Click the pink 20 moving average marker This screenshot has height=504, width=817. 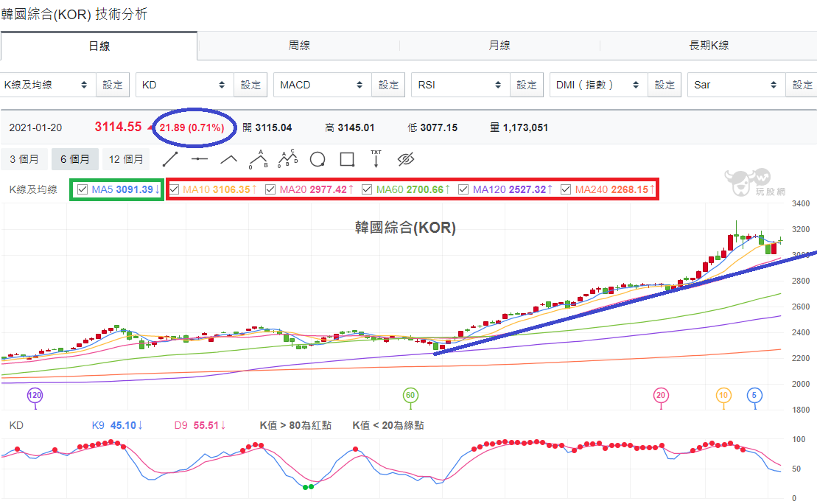pyautogui.click(x=662, y=395)
